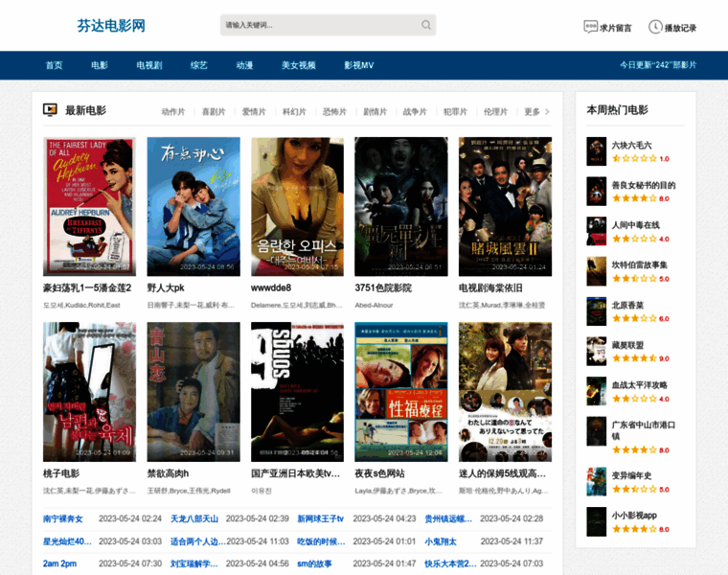Click the 新网球王子tv list link
The image size is (728, 575).
(x=320, y=518)
